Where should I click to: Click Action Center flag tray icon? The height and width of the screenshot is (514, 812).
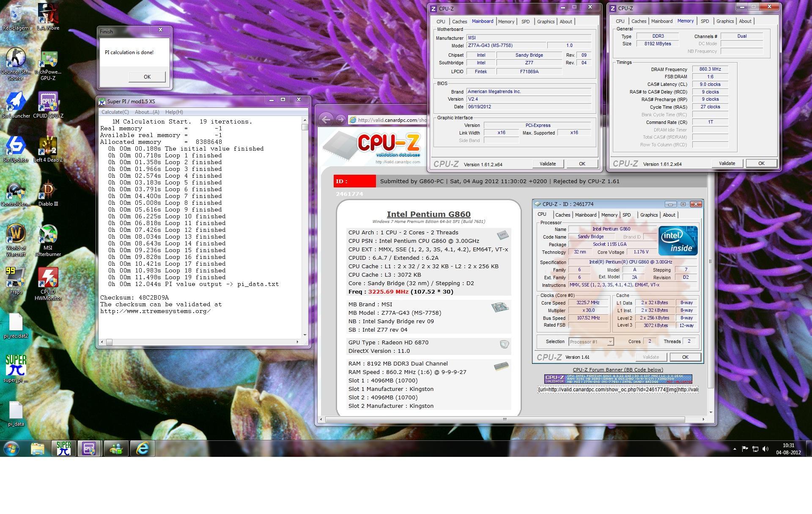point(745,449)
